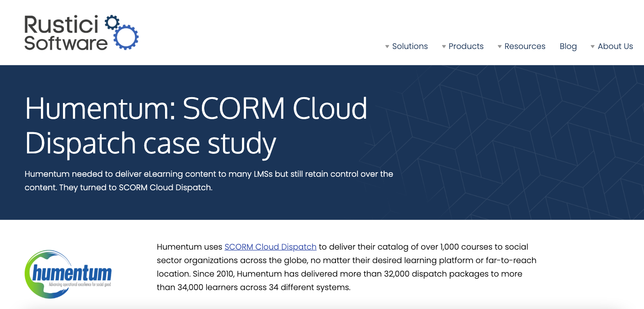Click text 'content. They turned to SCORM Cloud Dispatch.'
The height and width of the screenshot is (309, 644).
[118, 188]
